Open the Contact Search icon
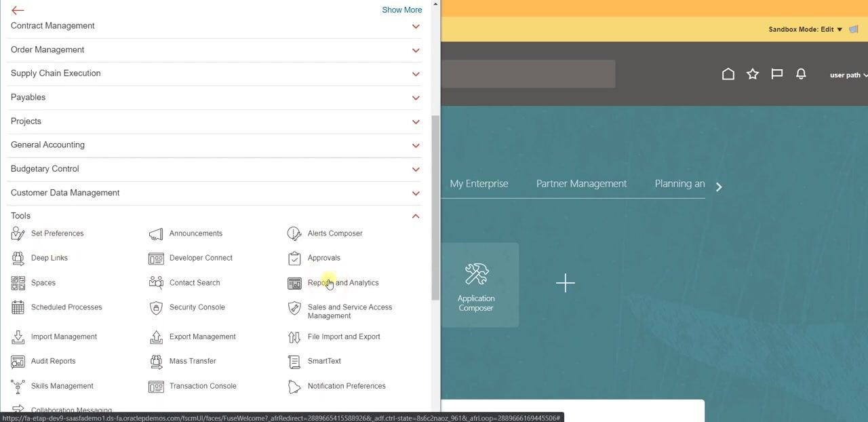The width and height of the screenshot is (868, 422). 156,283
